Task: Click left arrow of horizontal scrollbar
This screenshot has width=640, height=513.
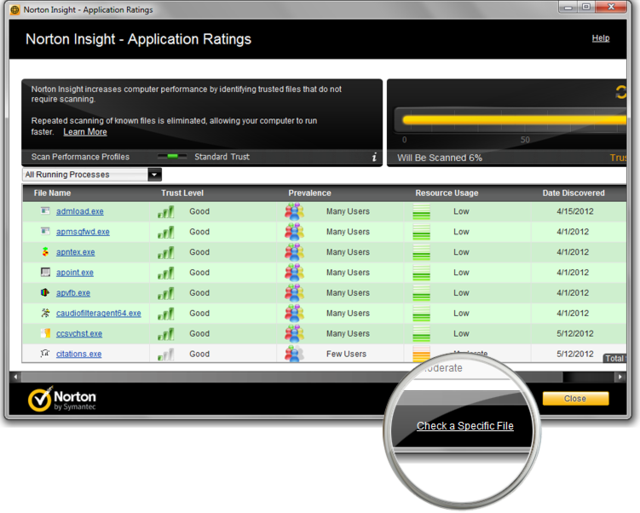Action: [16, 377]
